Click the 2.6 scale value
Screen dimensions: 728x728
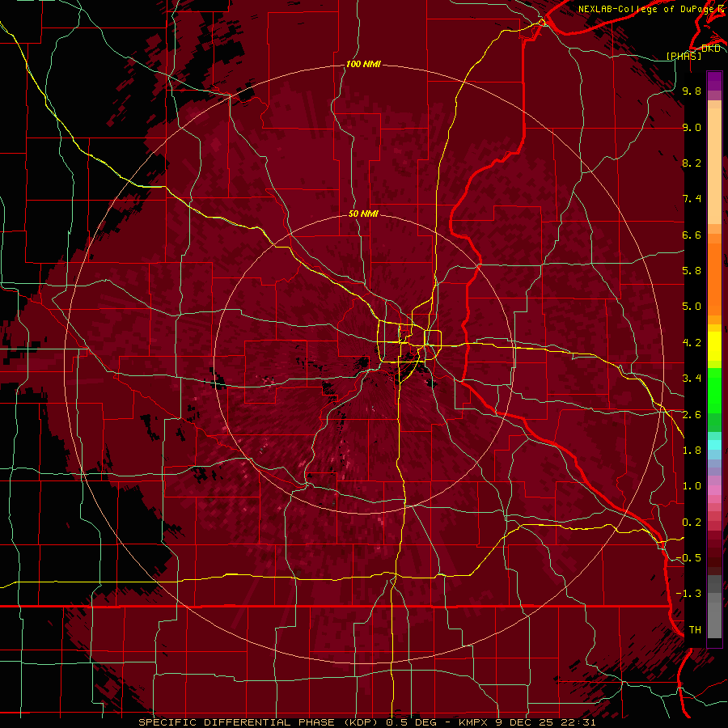[692, 415]
